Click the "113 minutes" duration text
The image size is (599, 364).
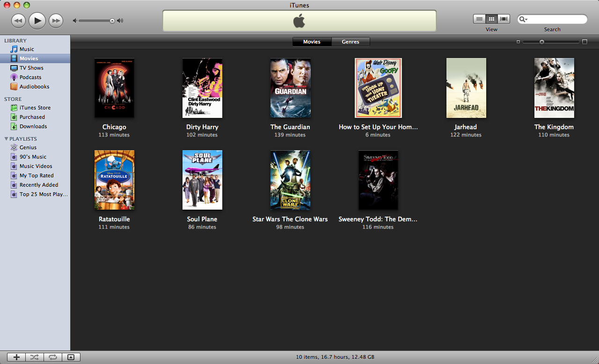click(x=114, y=135)
